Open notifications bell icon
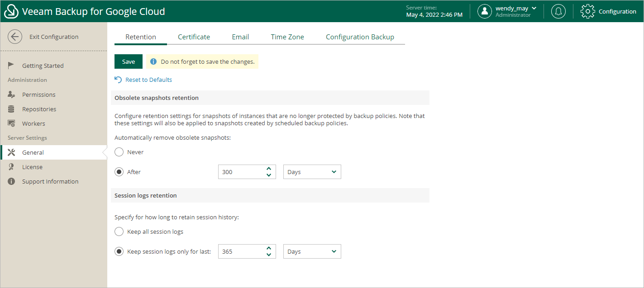This screenshot has height=288, width=644. pos(558,11)
